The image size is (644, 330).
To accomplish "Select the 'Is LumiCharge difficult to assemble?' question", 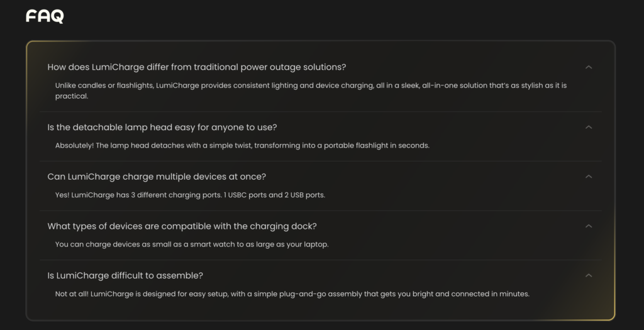I will pos(125,275).
